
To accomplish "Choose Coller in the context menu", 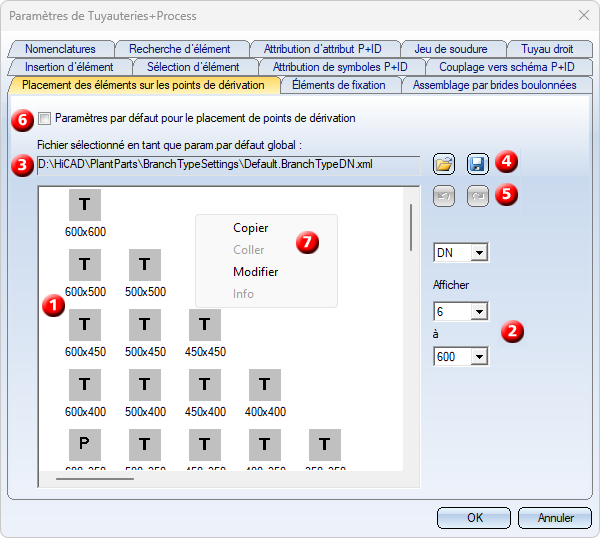I will pos(249,250).
